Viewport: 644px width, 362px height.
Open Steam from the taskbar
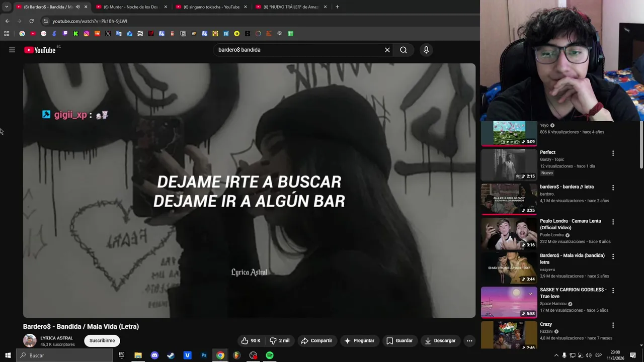pyautogui.click(x=171, y=355)
